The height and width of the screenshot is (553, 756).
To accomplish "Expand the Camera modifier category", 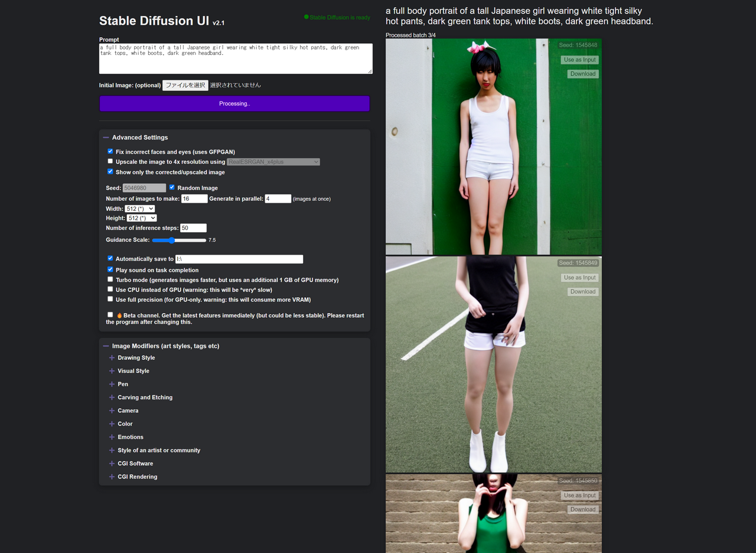I will coord(128,410).
